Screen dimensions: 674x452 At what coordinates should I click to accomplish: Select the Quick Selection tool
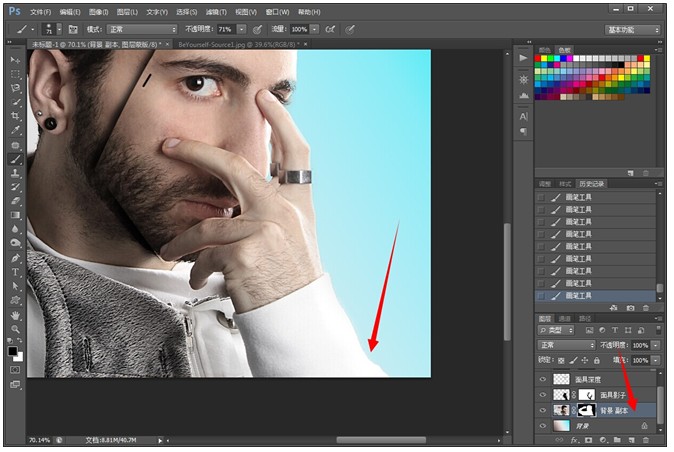click(x=15, y=102)
